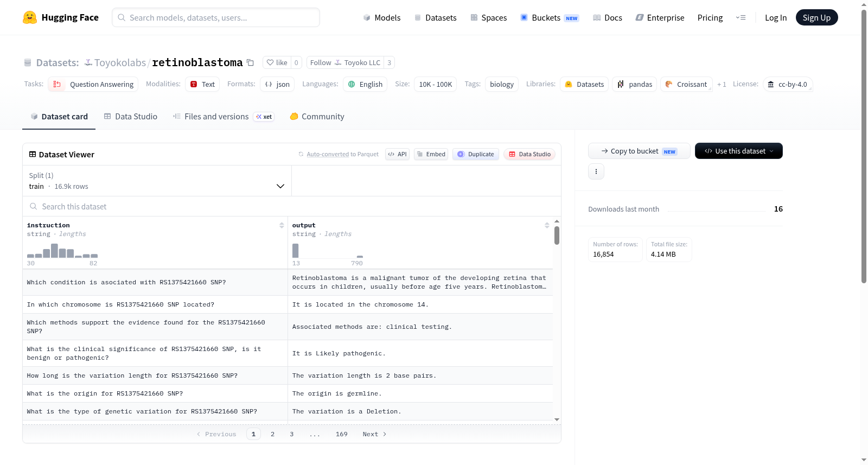Screen dimensions: 868x465
Task: Navigate to Enterprise
Action: click(x=660, y=17)
